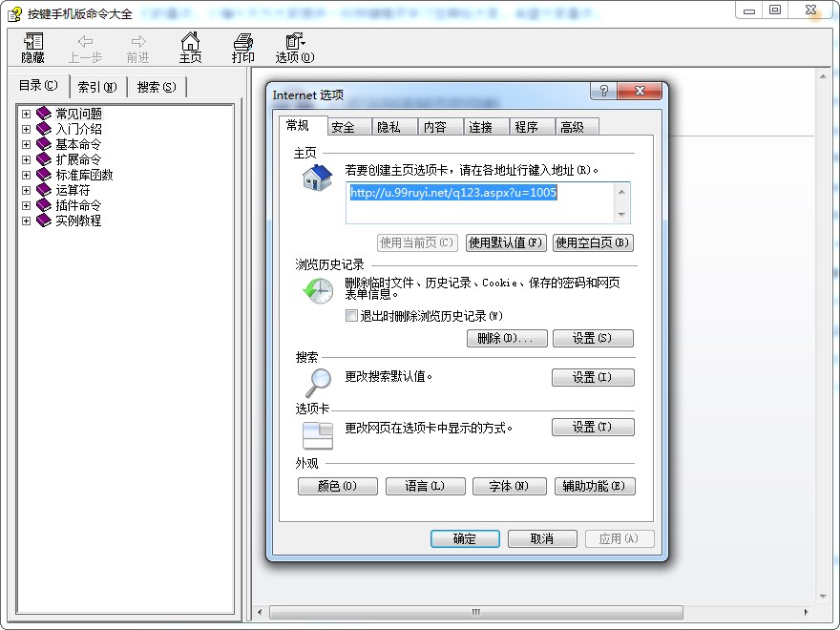Expand the 插件命令 tree node
The height and width of the screenshot is (630, 840).
(x=26, y=205)
